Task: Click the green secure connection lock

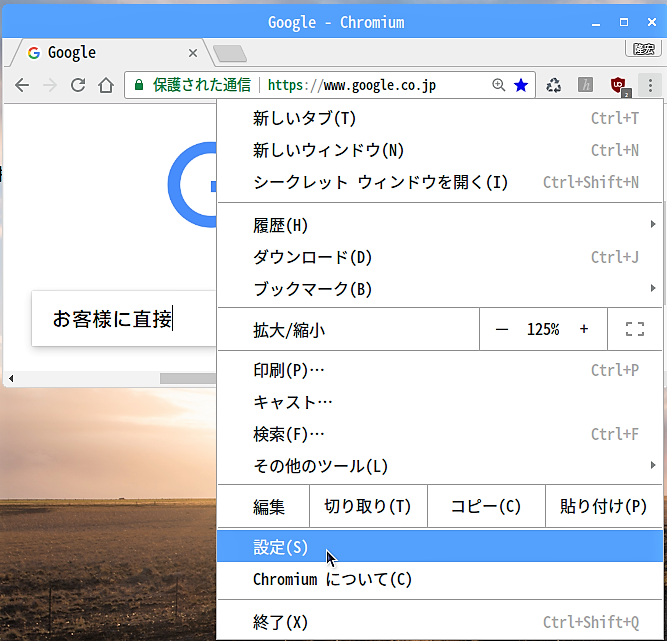Action: coord(139,86)
